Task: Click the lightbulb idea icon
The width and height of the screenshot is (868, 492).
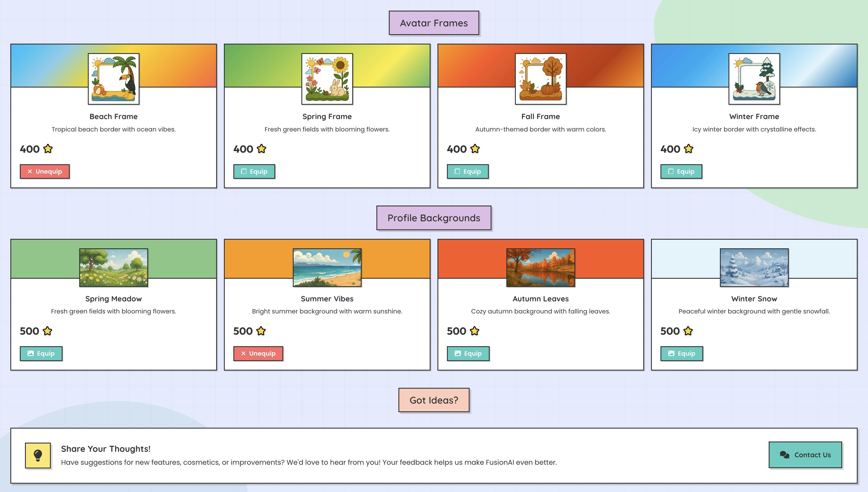Action: pyautogui.click(x=38, y=455)
